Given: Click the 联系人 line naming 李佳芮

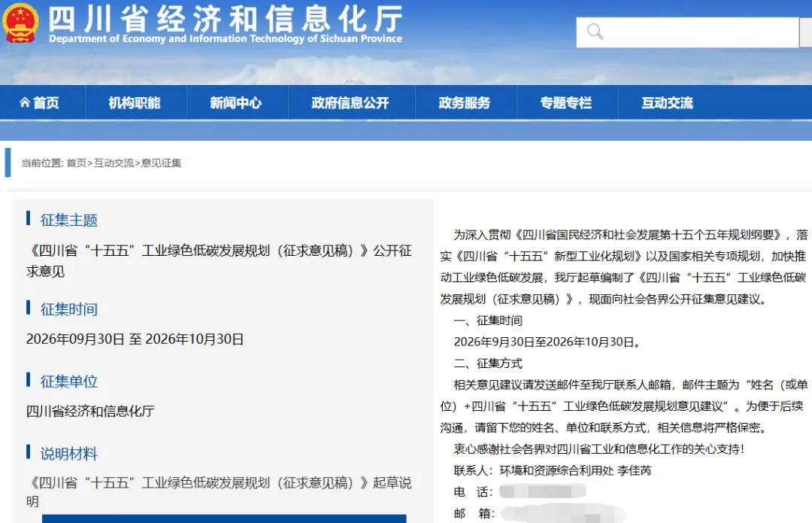Looking at the screenshot, I should 553,470.
